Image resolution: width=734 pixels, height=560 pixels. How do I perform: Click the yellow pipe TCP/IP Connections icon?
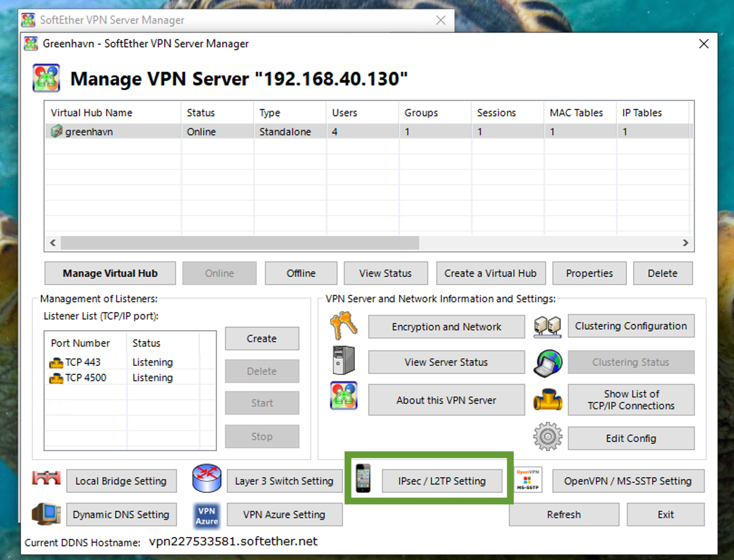click(548, 399)
